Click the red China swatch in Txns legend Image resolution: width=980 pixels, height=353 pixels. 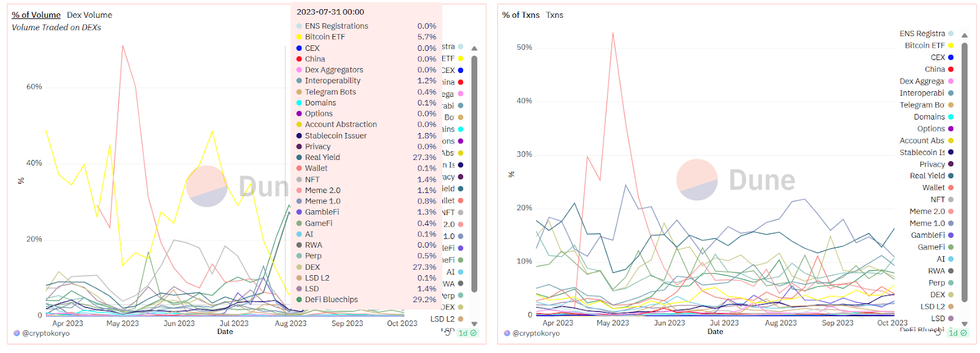pyautogui.click(x=951, y=69)
